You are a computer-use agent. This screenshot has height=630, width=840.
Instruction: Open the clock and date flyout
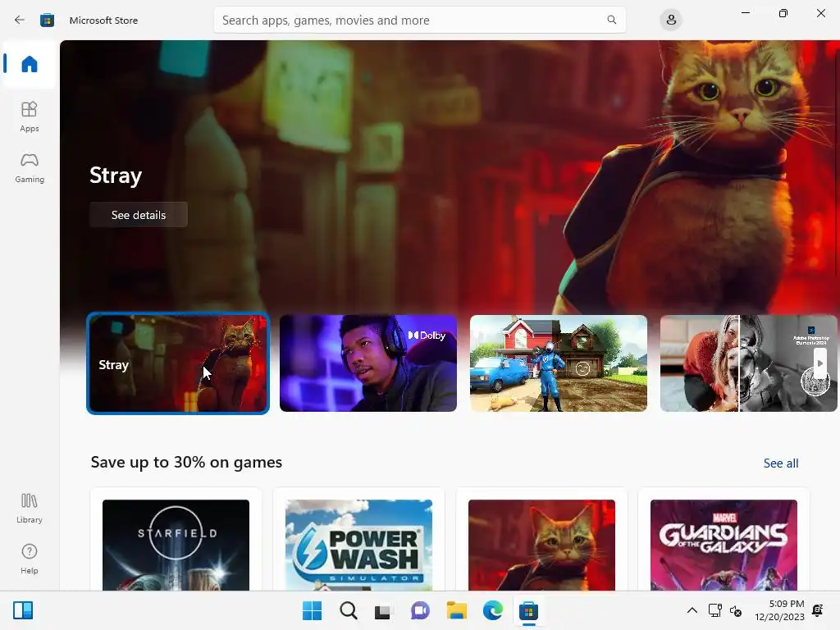[779, 610]
